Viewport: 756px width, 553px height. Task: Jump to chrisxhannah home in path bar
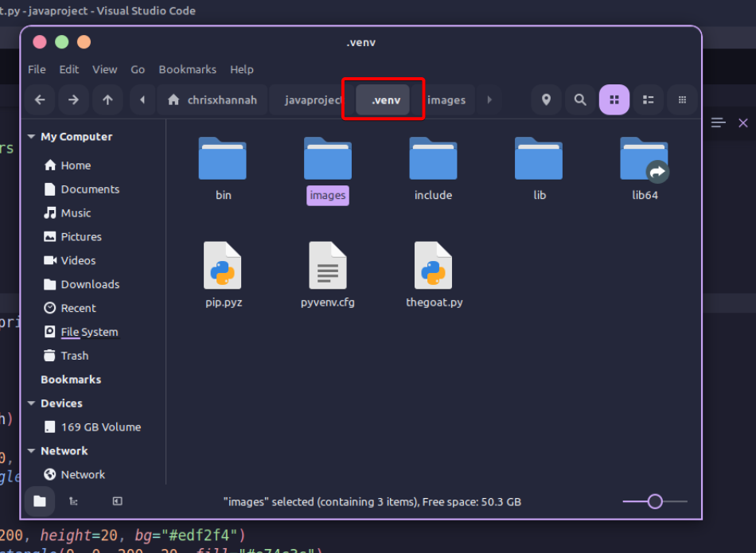point(212,99)
